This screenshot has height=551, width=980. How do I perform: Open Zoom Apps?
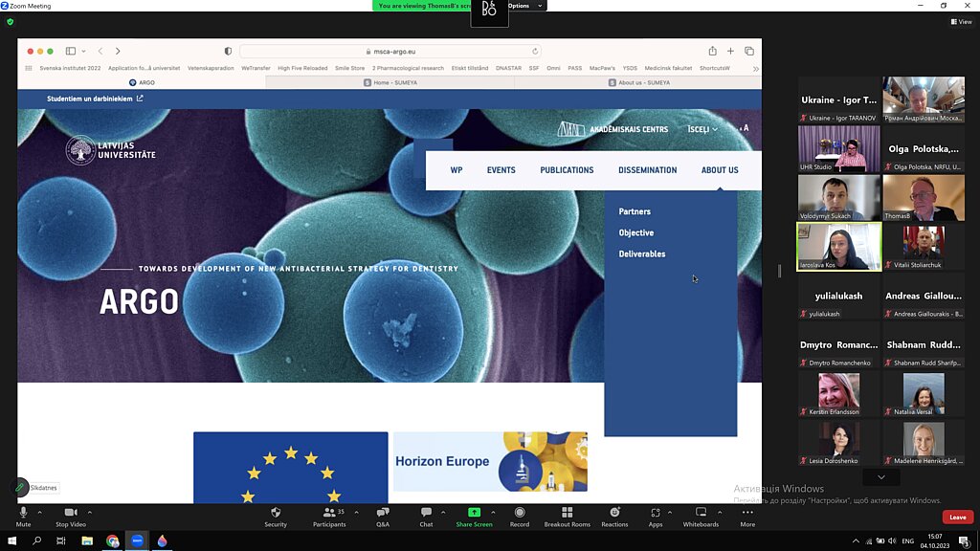click(x=655, y=517)
